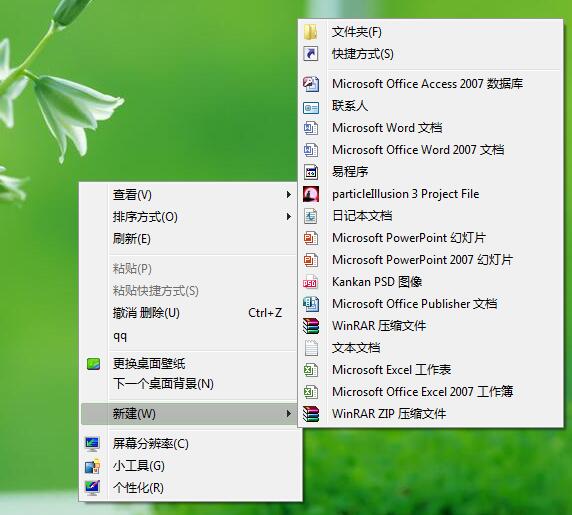Viewport: 572px width, 515px height.
Task: Click the WinRAR books icon beside WinRAR 压缩文件
Action: coord(311,326)
